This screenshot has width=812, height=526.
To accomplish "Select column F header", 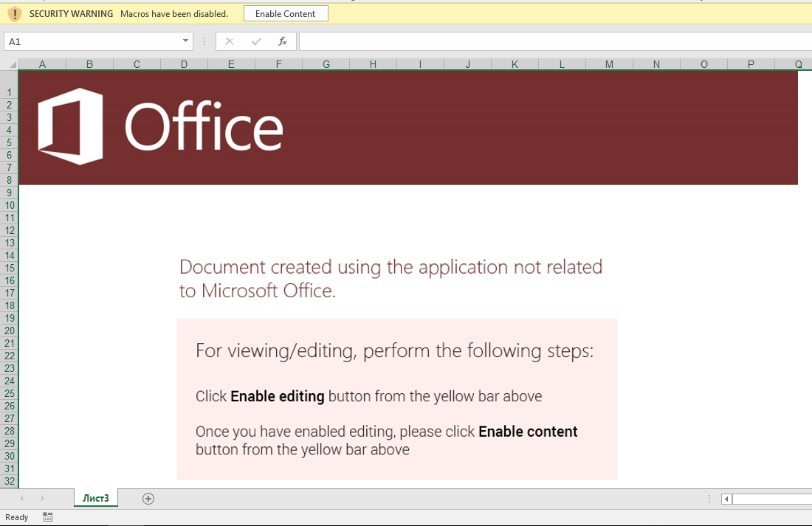I will (x=278, y=64).
